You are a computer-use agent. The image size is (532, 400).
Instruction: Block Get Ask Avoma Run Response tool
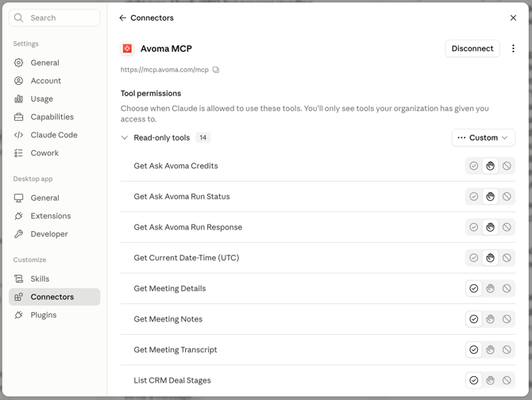coord(507,227)
